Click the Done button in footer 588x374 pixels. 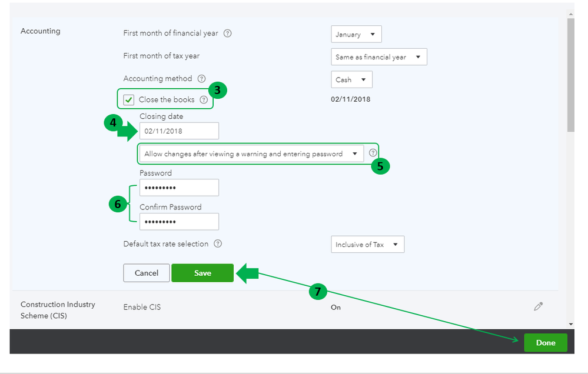(546, 342)
